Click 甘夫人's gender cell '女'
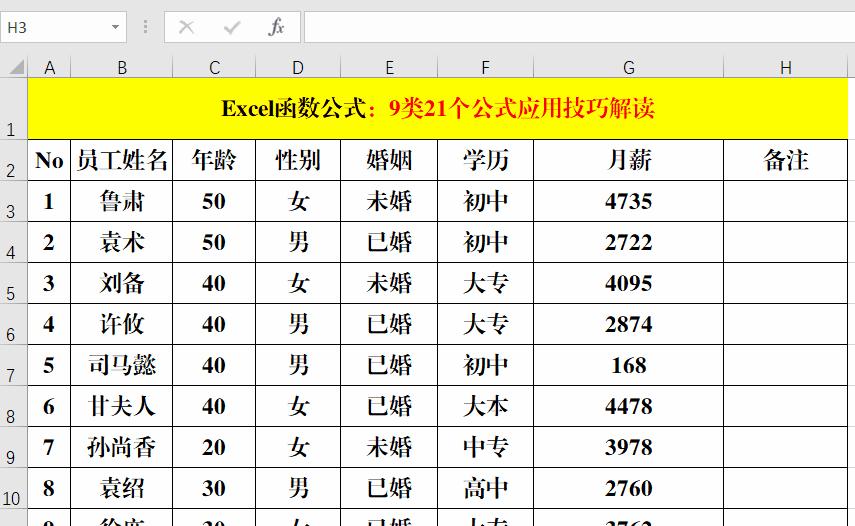This screenshot has height=526, width=855. point(298,406)
